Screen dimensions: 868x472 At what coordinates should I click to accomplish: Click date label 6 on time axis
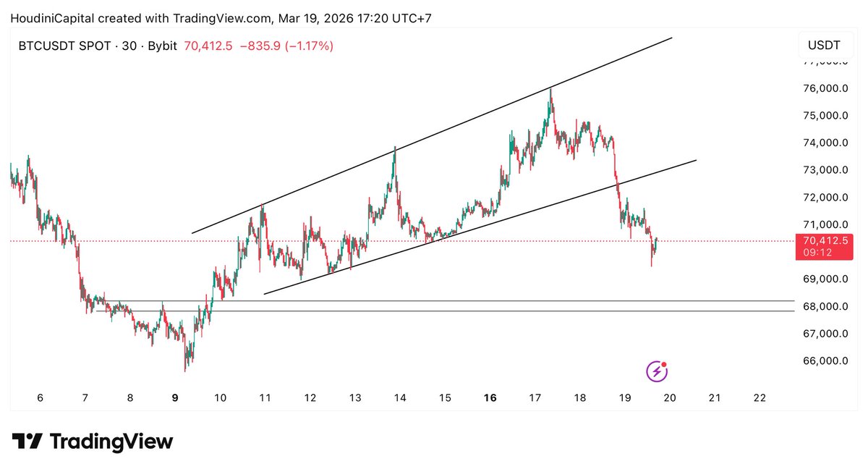tap(40, 397)
